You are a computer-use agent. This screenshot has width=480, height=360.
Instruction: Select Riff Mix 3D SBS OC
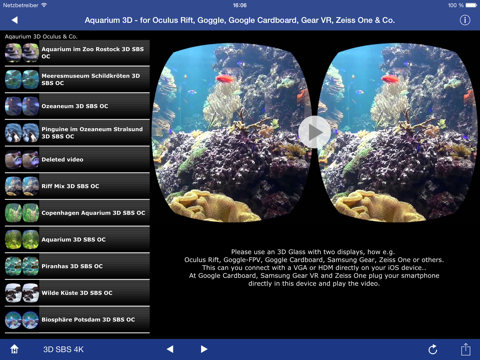point(77,186)
